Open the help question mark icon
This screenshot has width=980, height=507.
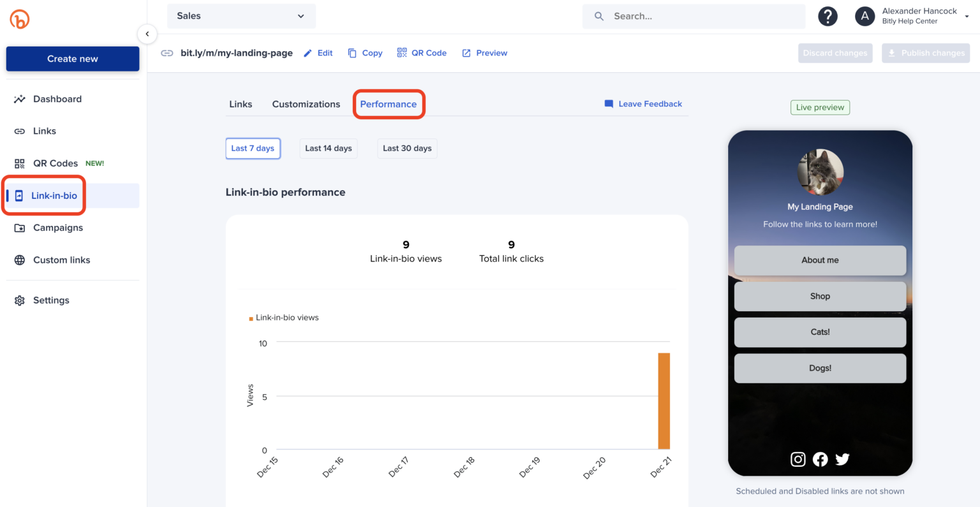pyautogui.click(x=828, y=16)
